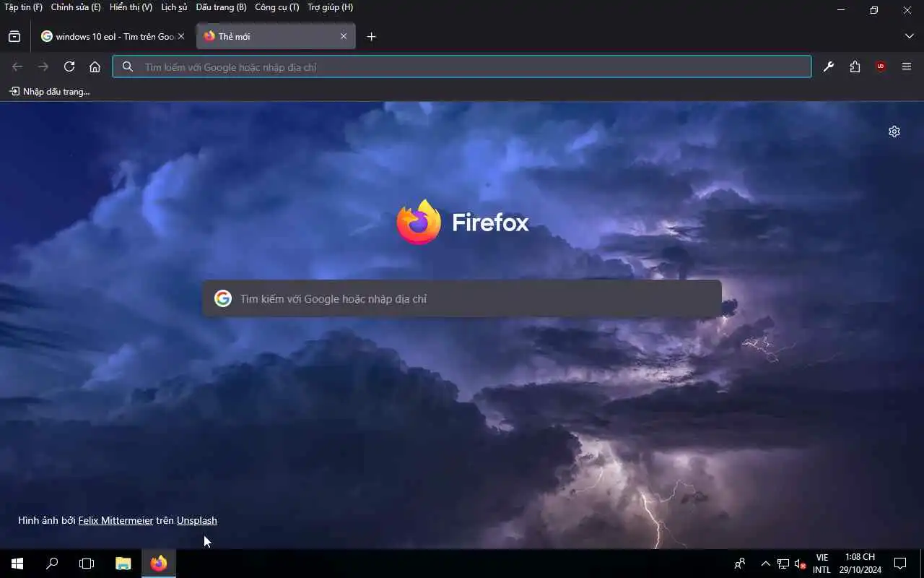
Task: Open network status tray icon
Action: [x=783, y=564]
